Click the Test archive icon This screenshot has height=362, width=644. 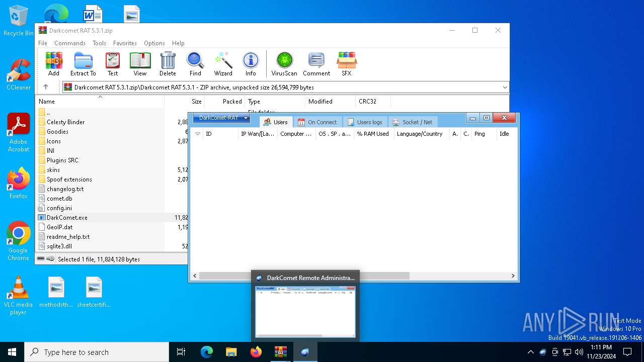coord(113,64)
